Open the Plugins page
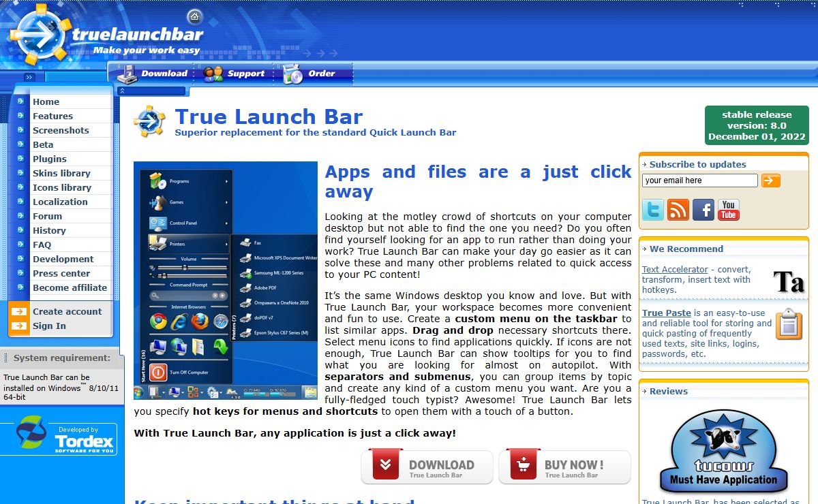The height and width of the screenshot is (504, 818). coord(50,159)
